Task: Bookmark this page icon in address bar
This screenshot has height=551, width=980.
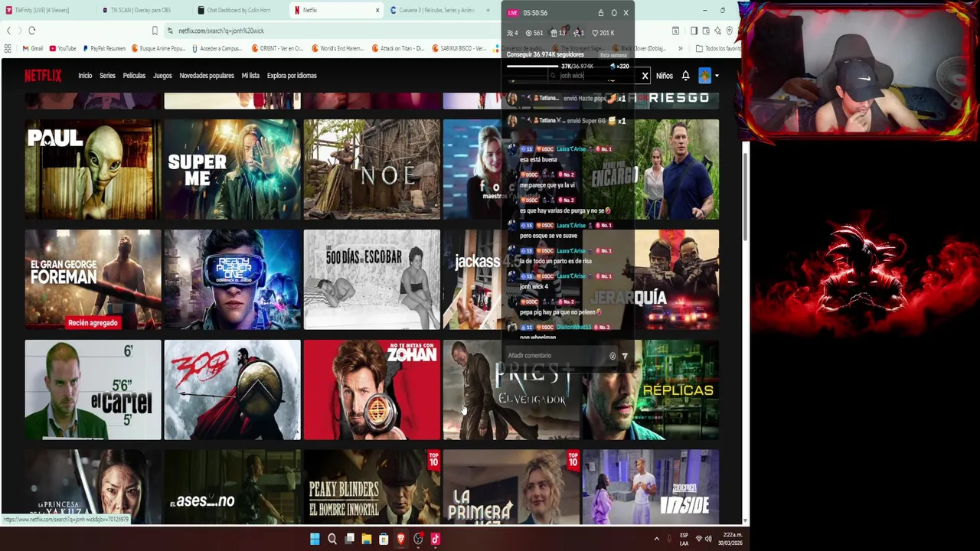Action: coord(155,31)
